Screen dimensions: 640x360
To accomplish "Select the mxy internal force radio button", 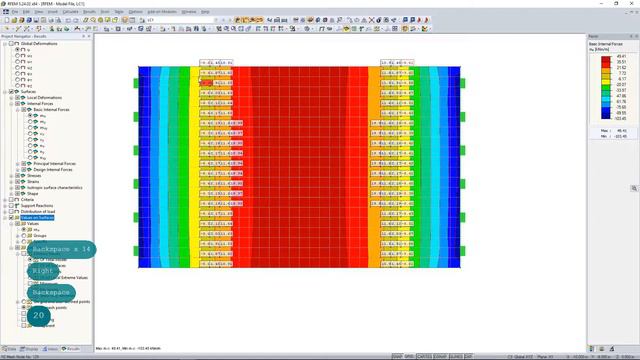I will coord(30,128).
